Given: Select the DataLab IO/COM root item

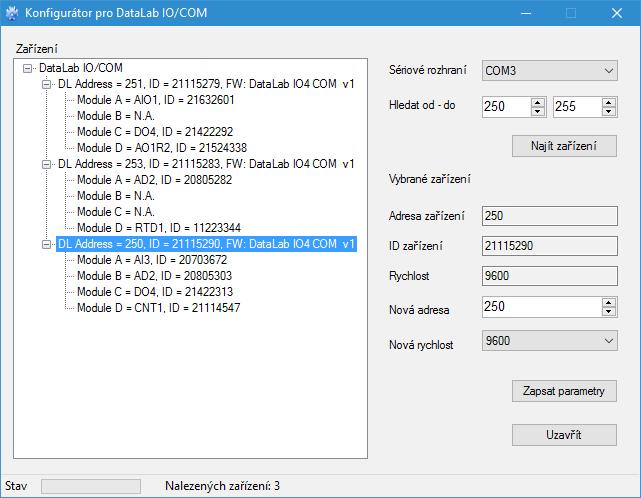Looking at the screenshot, I should [81, 68].
